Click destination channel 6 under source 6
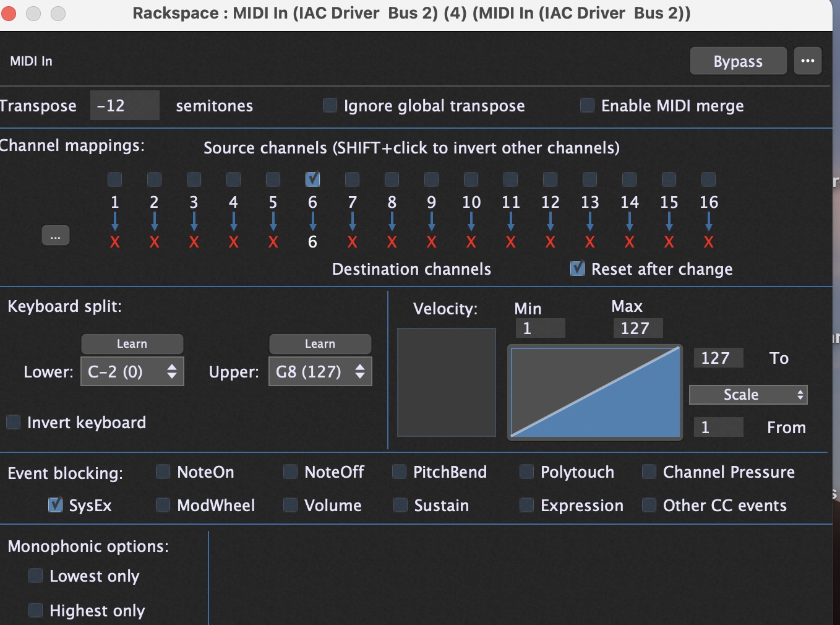Screen dimensions: 840x625 click(313, 242)
